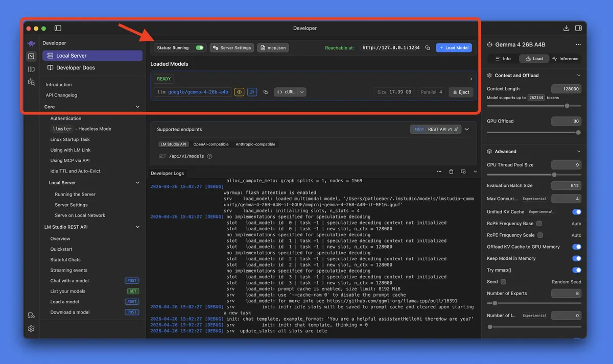Collapse the LM Studio REST API section
Image resolution: width=613 pixels, height=364 pixels.
click(x=137, y=227)
